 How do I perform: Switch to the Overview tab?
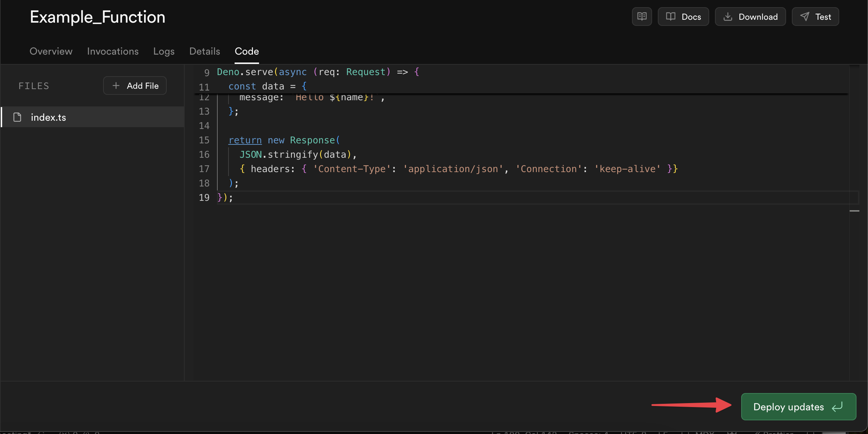pyautogui.click(x=51, y=51)
